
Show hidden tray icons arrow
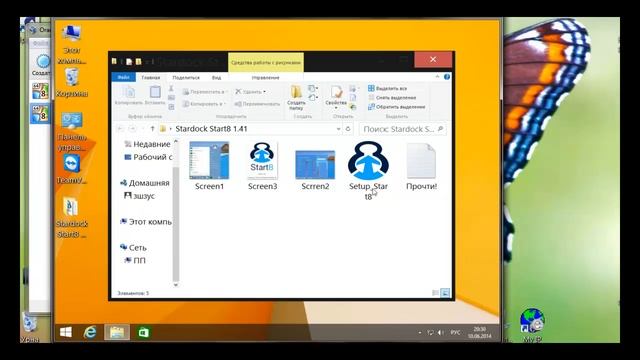click(x=420, y=333)
